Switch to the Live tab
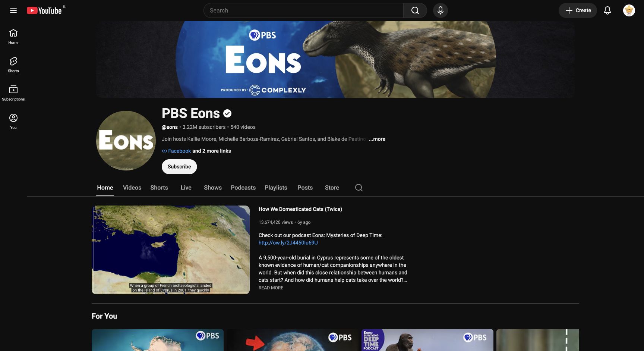This screenshot has height=351, width=644. (x=186, y=188)
